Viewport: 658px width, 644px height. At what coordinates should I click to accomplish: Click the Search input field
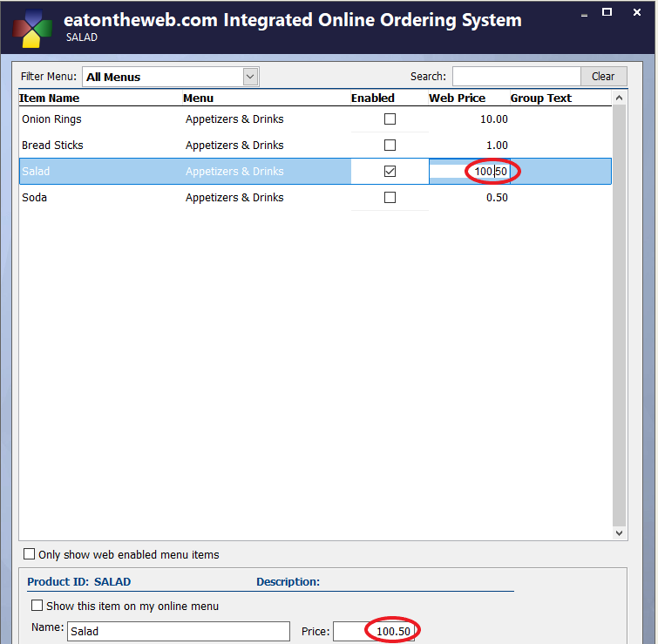(x=517, y=77)
